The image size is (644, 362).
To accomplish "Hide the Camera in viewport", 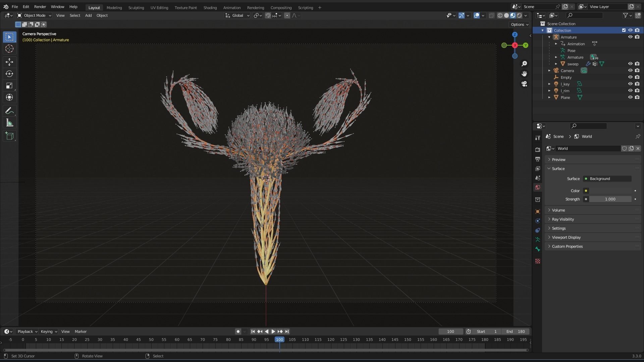I will (x=630, y=70).
